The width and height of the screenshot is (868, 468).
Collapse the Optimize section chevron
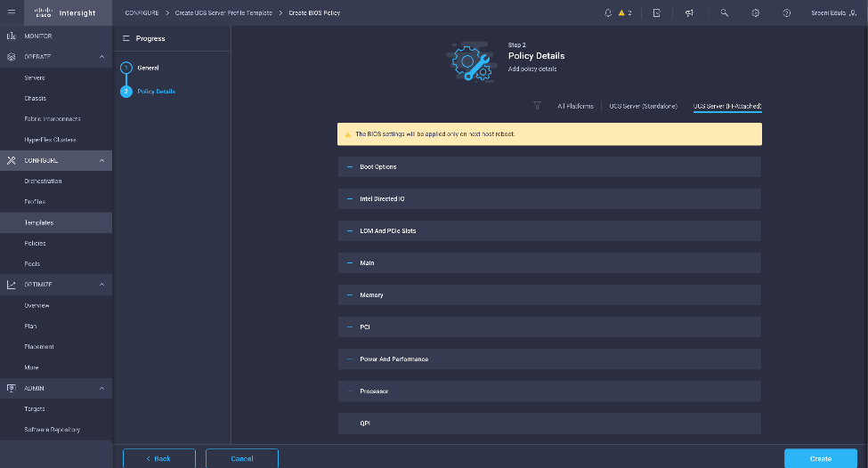101,285
